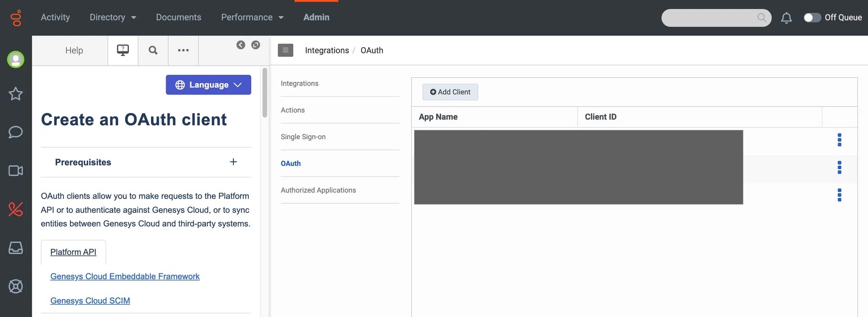Open Documents in top navigation
The image size is (868, 317).
pos(178,17)
